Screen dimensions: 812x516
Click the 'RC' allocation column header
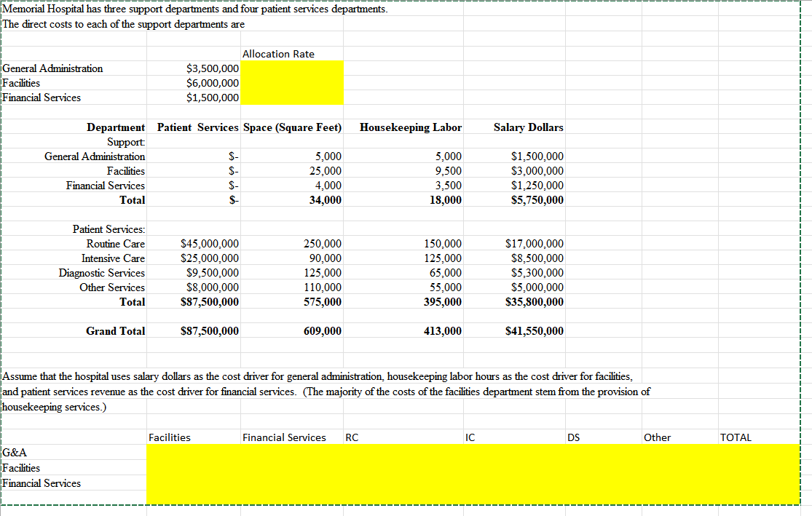click(352, 438)
